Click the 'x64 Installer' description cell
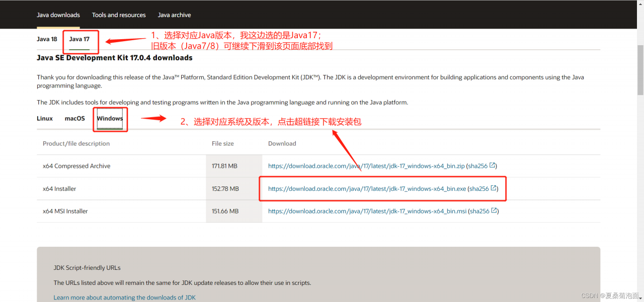Screen dimensions: 644x302 coord(121,189)
